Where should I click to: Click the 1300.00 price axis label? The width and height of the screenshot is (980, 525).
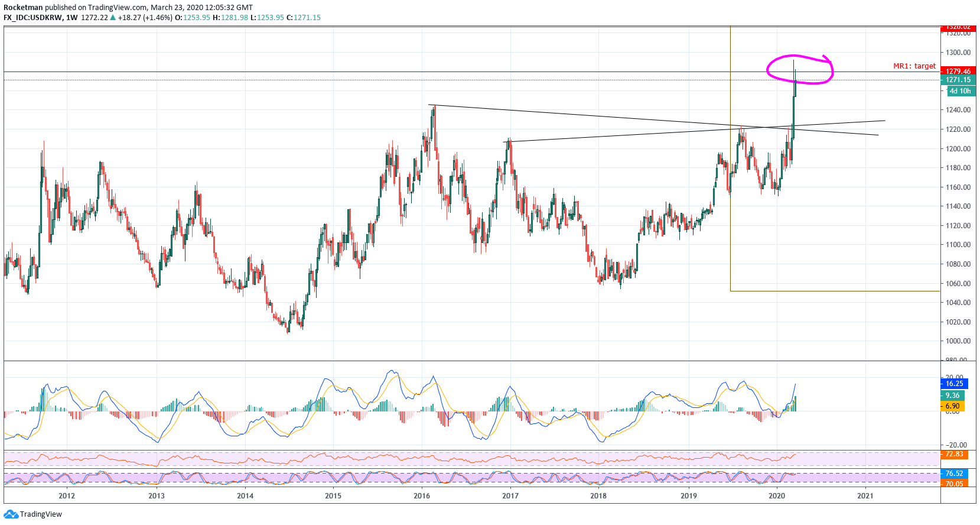[x=958, y=53]
